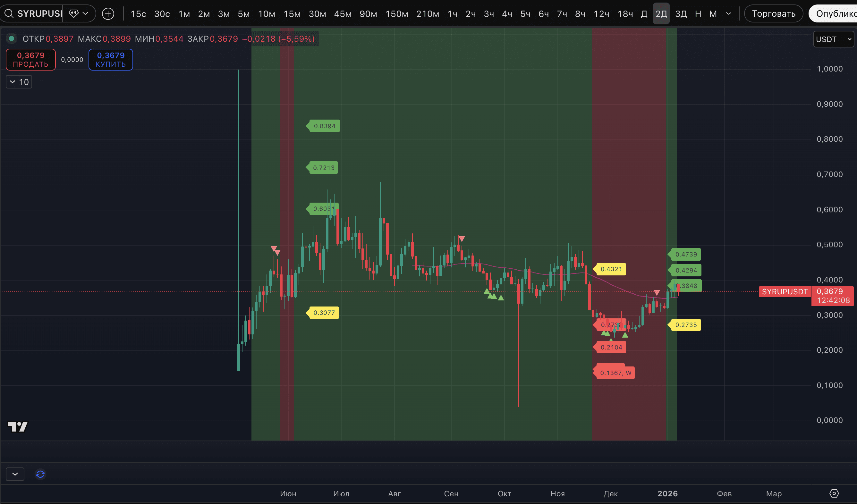Click the blue refresh sync icon

click(x=40, y=474)
